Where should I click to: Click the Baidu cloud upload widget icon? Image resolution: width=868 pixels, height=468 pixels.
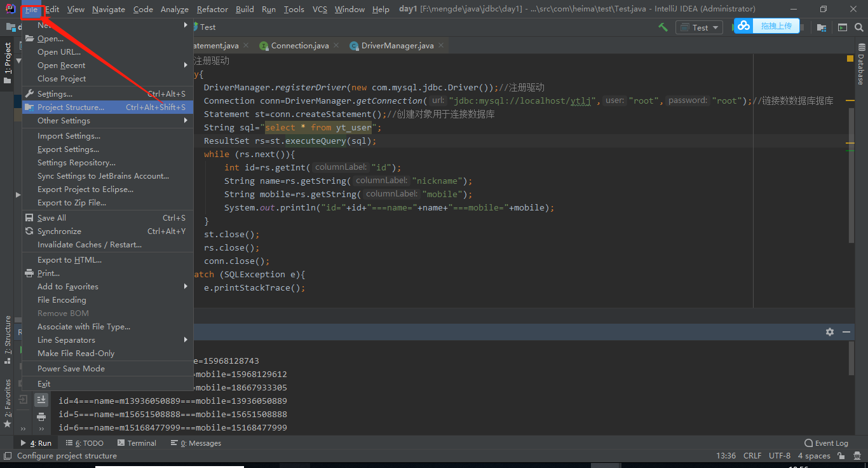743,25
